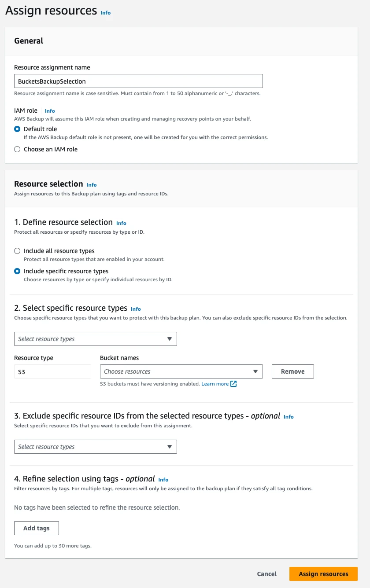
Task: Open Info for Define resource selection
Action: (121, 223)
